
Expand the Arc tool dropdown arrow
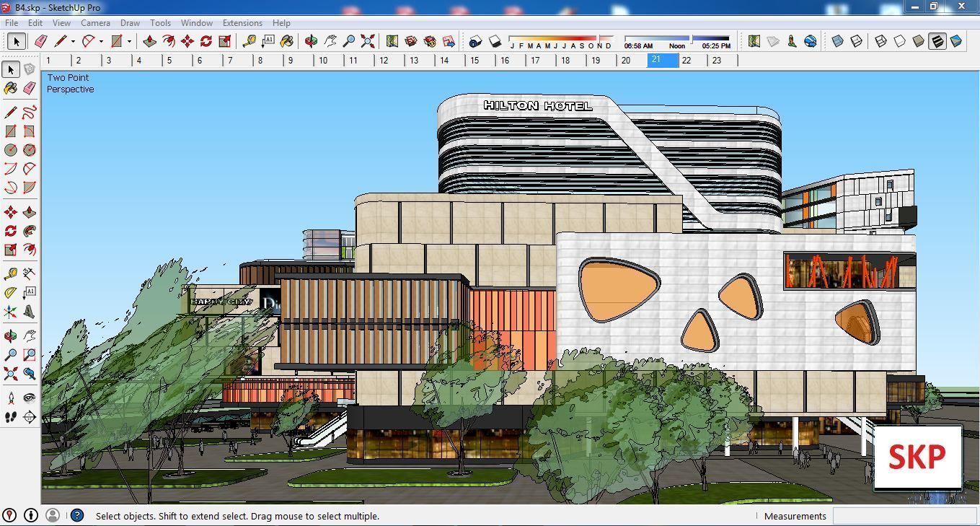pyautogui.click(x=101, y=41)
